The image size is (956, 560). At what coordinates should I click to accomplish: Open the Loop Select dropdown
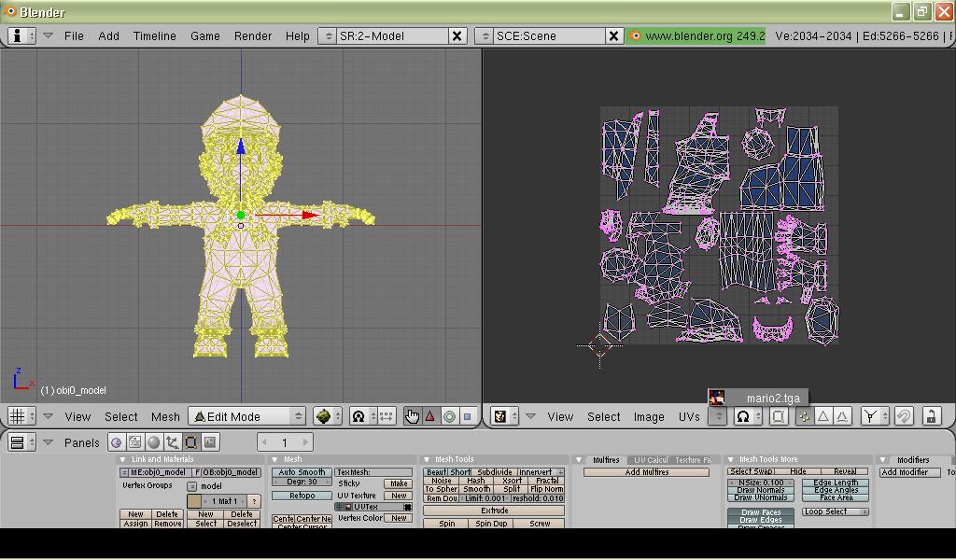(x=836, y=511)
